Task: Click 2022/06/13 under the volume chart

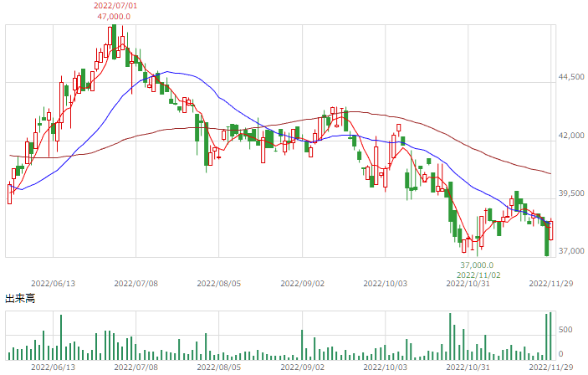Action: pos(53,367)
